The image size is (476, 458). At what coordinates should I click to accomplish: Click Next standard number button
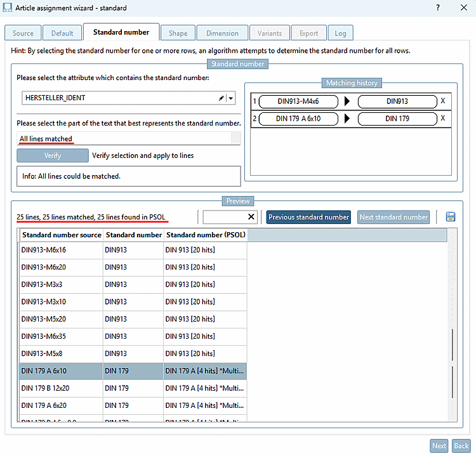point(393,217)
